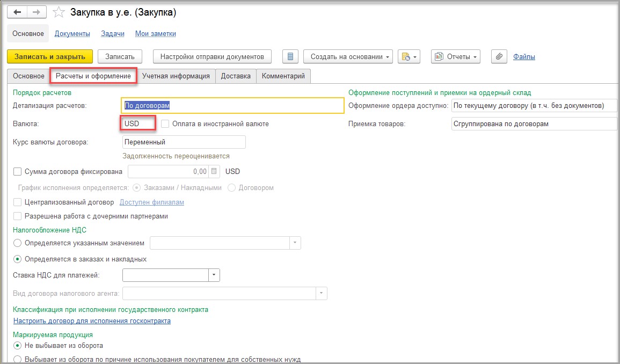Add to favorites with star icon
The width and height of the screenshot is (620, 364).
coord(59,12)
